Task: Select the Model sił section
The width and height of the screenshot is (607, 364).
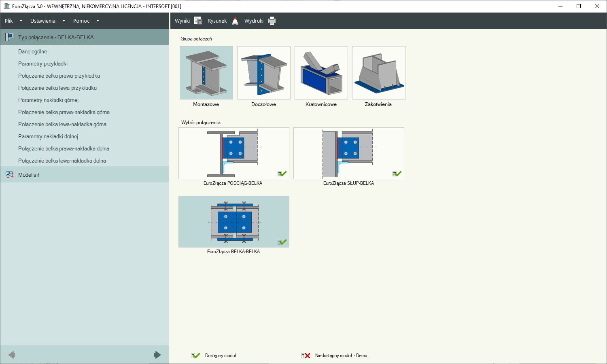Action: (x=85, y=174)
